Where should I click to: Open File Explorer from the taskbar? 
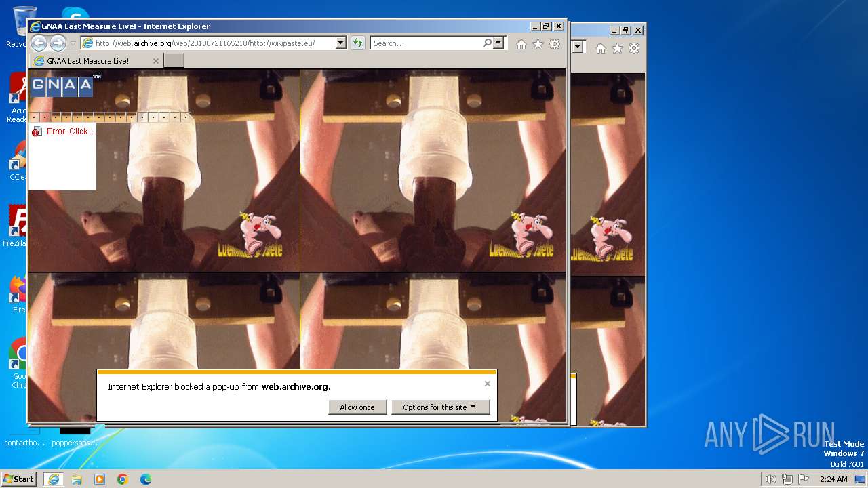(77, 479)
